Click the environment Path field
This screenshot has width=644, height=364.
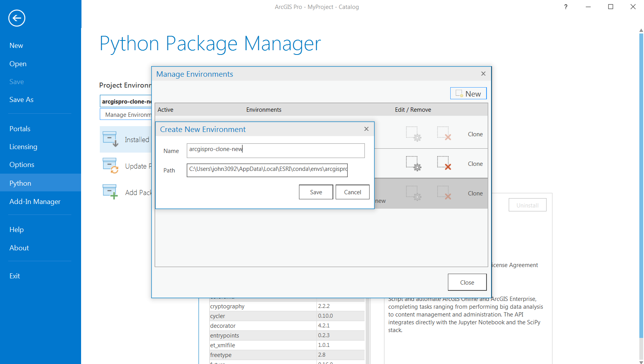click(x=267, y=170)
